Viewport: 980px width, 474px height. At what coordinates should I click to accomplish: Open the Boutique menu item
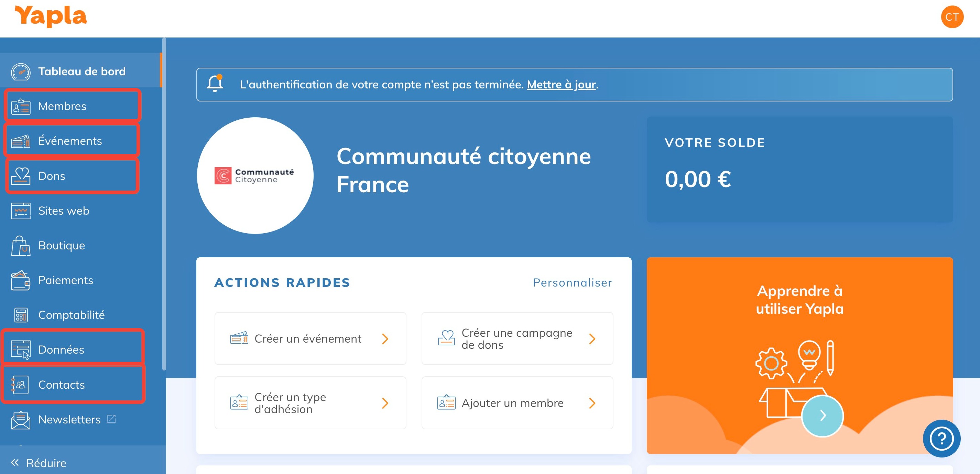81,245
